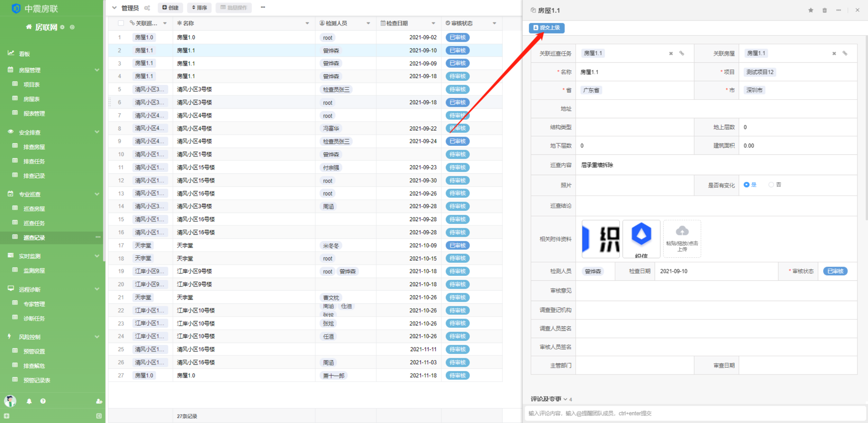Click the 创建 button in toolbar
This screenshot has height=423, width=868.
[170, 7]
